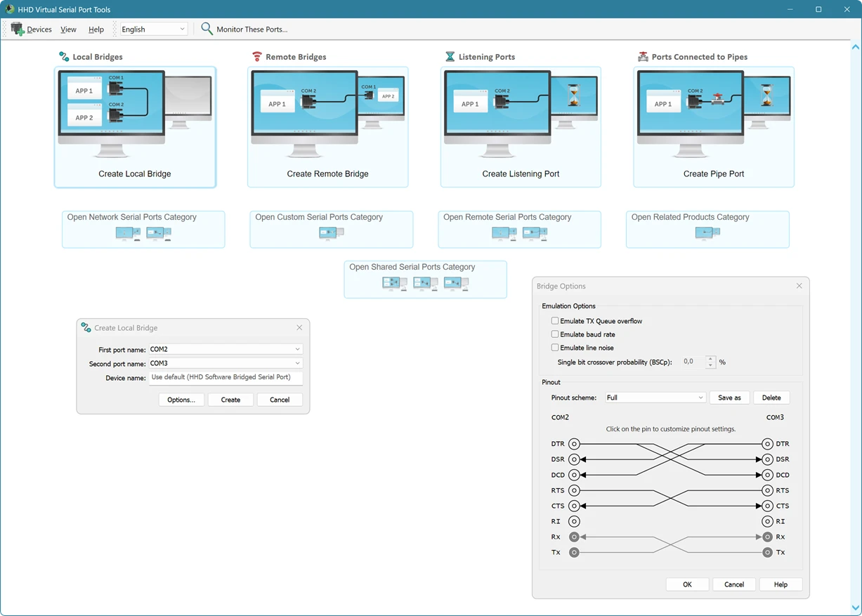Enable Emulate TX Queue overflow
The height and width of the screenshot is (616, 862).
click(x=555, y=321)
